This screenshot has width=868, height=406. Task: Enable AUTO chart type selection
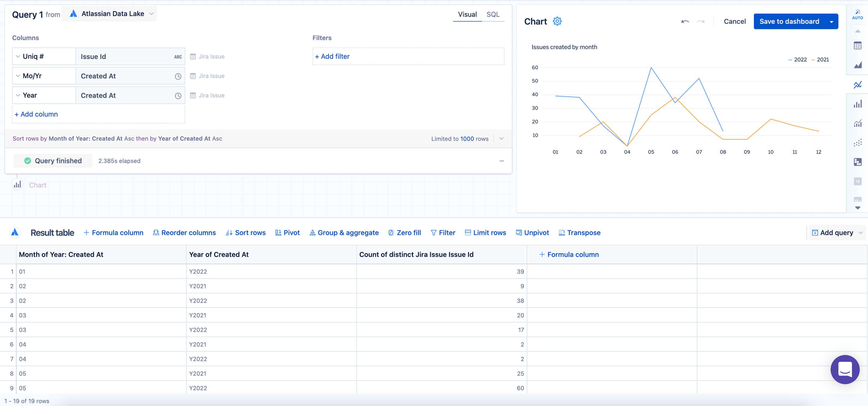point(857,14)
